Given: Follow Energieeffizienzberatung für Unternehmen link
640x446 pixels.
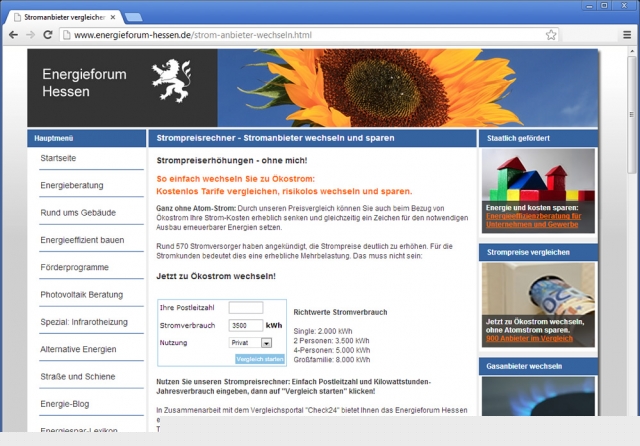Looking at the screenshot, I should point(533,220).
